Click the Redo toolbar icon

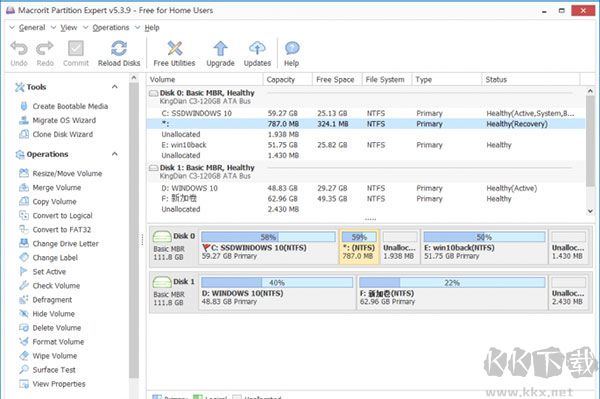(45, 49)
